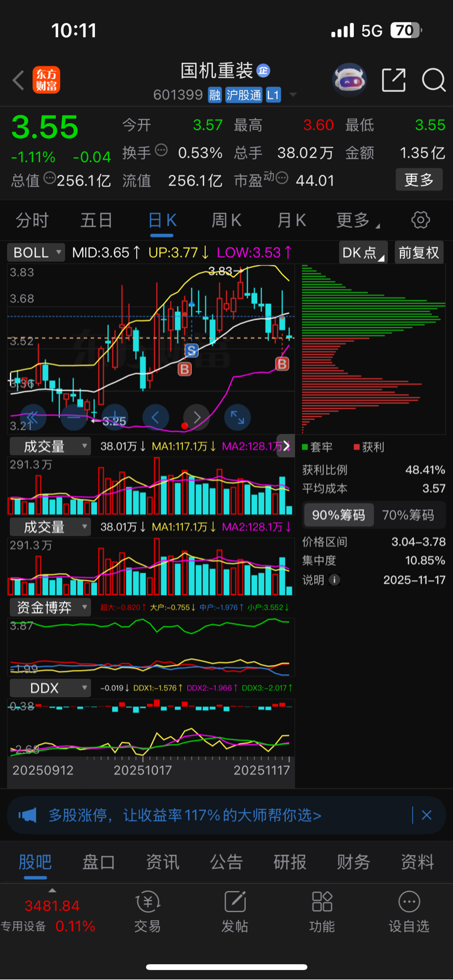Open the robot assistant avatar
Viewport: 453px width, 980px height.
coord(350,80)
